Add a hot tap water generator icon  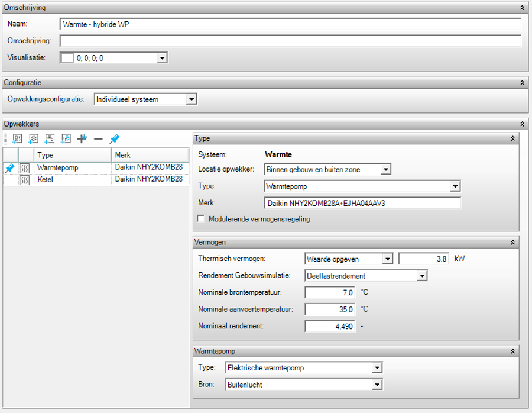(x=50, y=138)
